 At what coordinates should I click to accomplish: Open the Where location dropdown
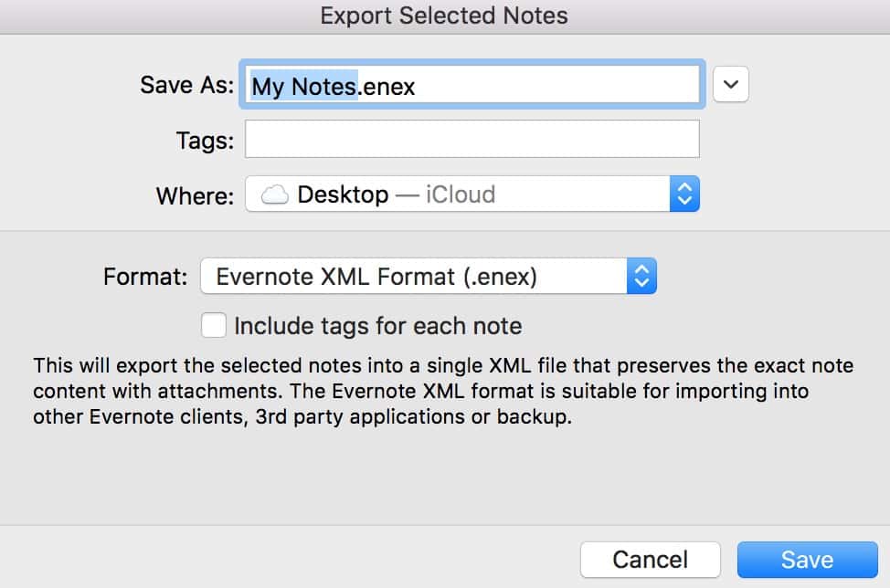[472, 194]
